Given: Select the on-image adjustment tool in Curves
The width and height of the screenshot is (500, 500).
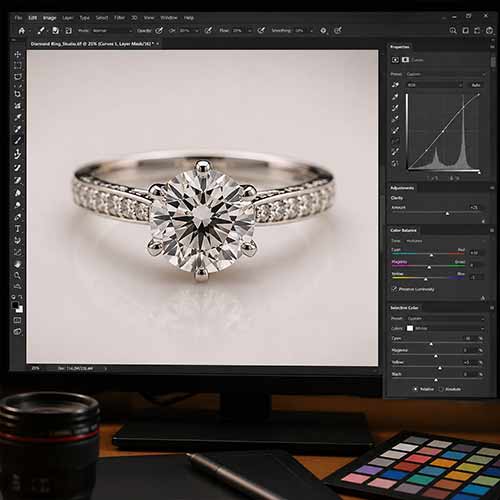Looking at the screenshot, I should pyautogui.click(x=395, y=85).
